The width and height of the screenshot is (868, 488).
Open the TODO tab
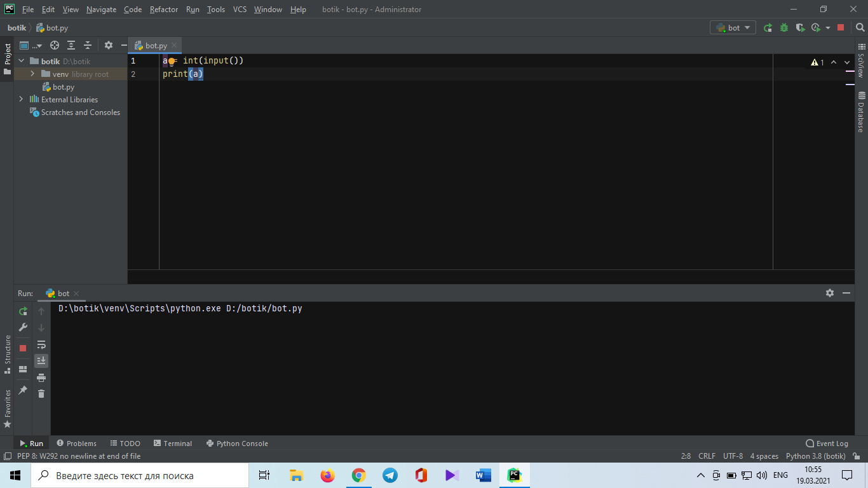[125, 444]
